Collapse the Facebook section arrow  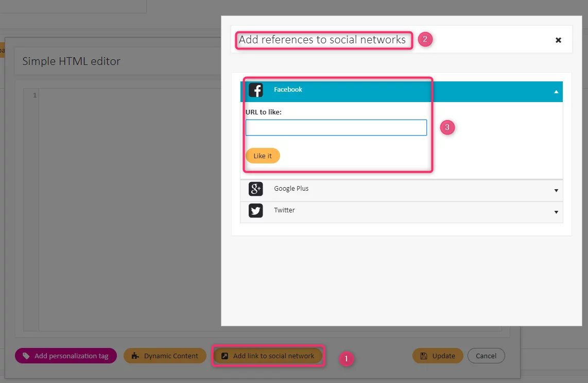(x=556, y=92)
